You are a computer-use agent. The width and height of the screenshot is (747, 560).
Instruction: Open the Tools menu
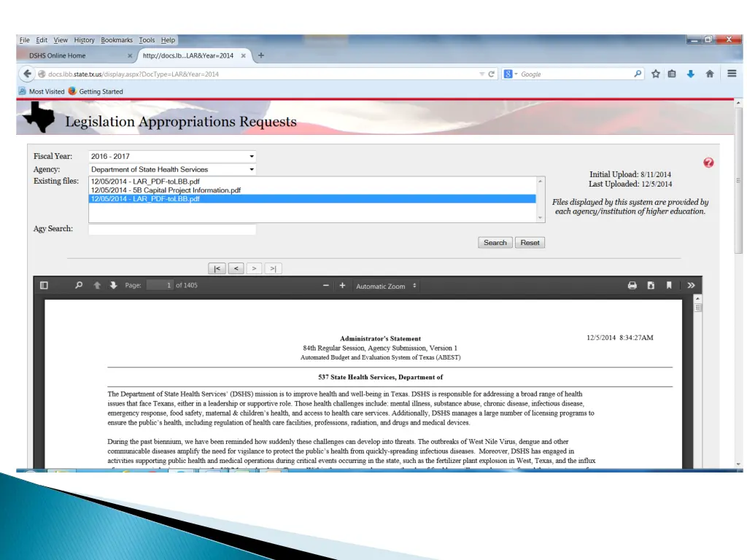[147, 40]
